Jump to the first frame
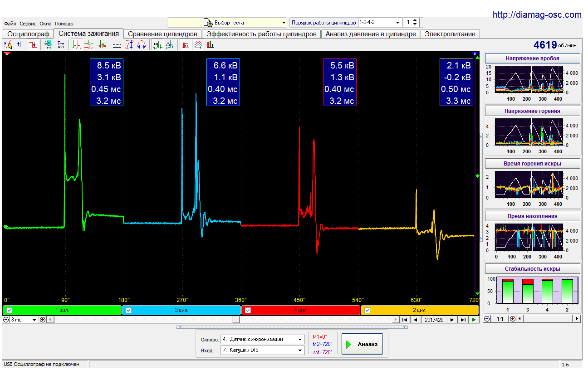This screenshot has height=370, width=588. (405, 320)
